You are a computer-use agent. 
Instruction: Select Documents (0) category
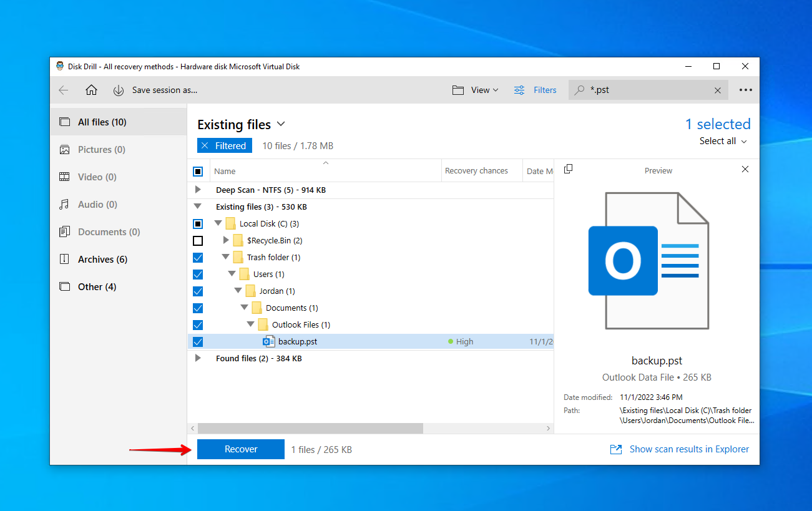(x=119, y=232)
